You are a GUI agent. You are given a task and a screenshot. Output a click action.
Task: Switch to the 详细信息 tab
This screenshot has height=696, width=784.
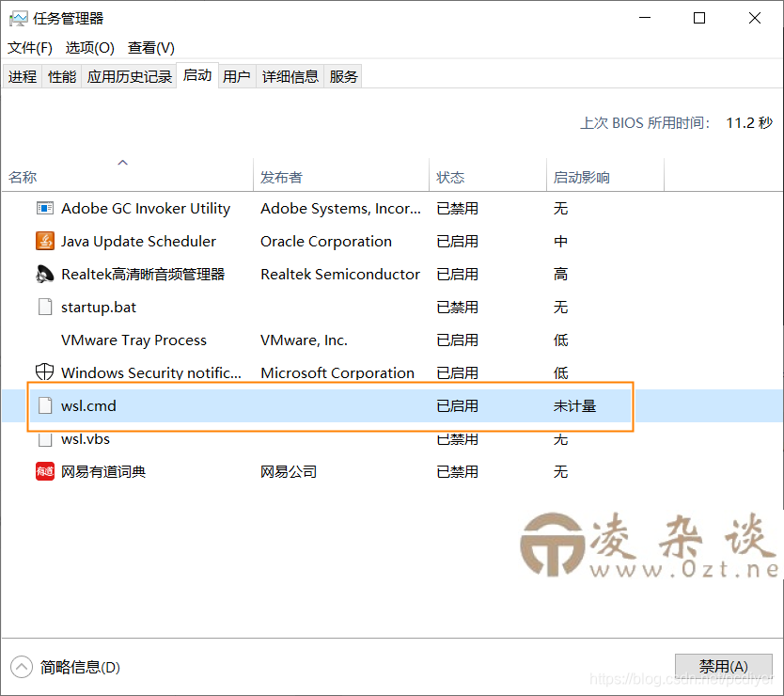(x=290, y=76)
